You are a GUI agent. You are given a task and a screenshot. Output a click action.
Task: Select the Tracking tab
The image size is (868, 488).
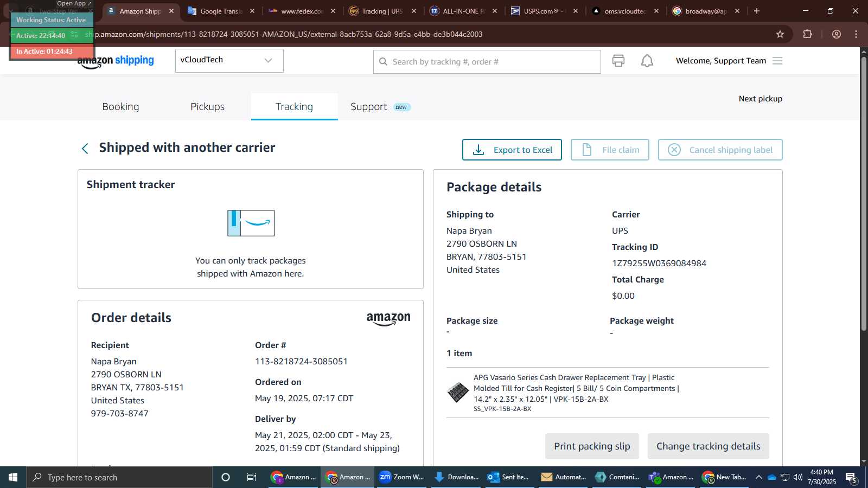pos(294,107)
